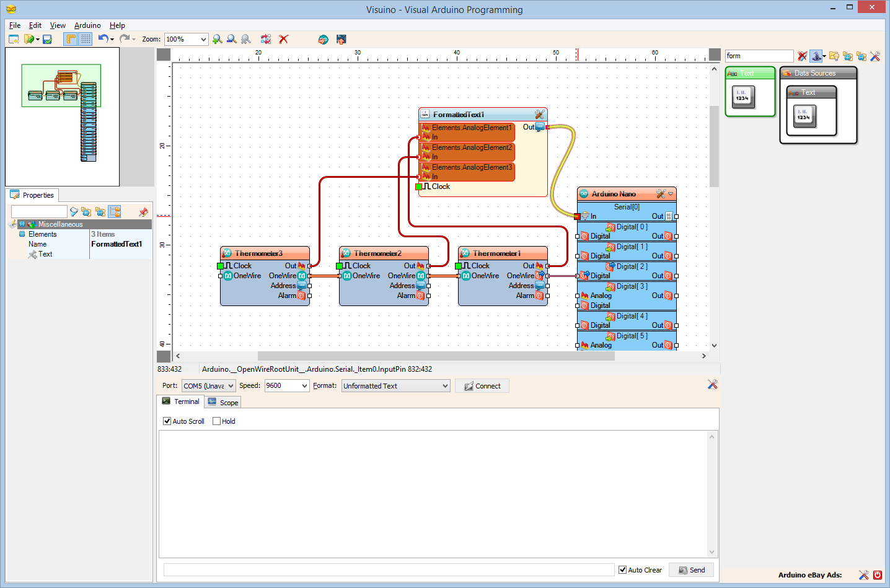Screen dimensions: 890x588
Task: Open the Help menu
Action: [117, 25]
